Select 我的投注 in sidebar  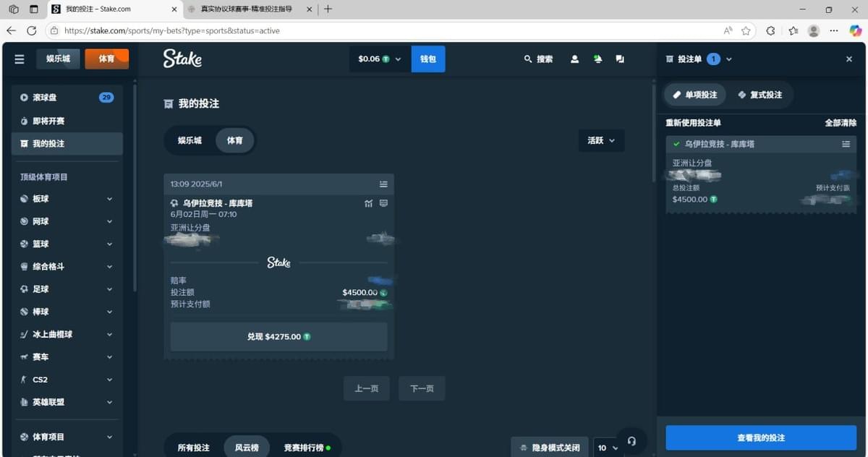[67, 143]
